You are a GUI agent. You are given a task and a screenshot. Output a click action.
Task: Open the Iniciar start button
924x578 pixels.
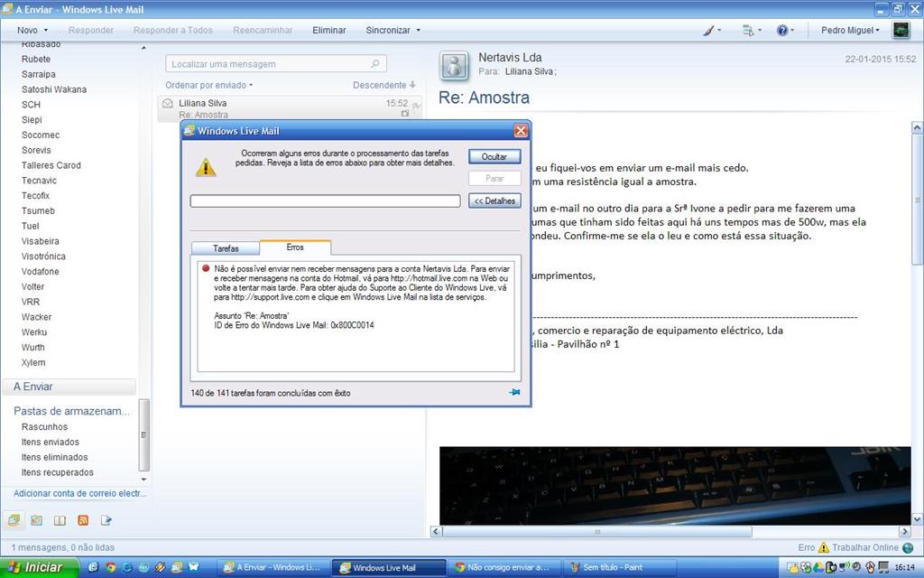pos(40,567)
